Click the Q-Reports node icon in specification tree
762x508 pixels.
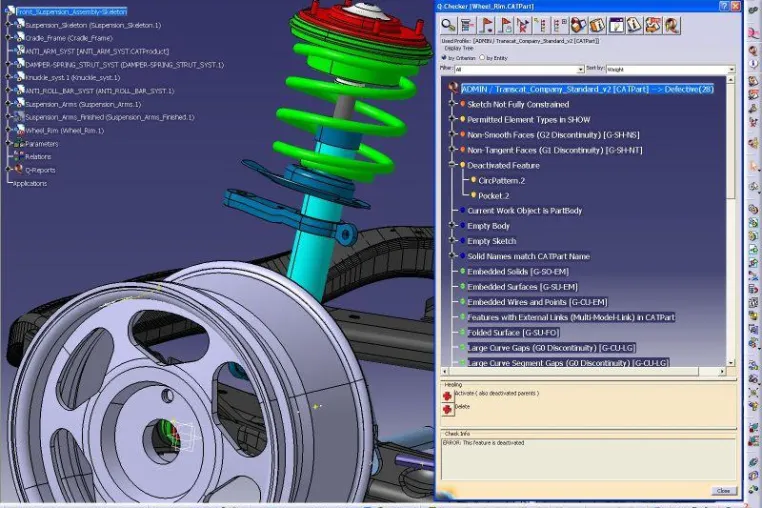pyautogui.click(x=19, y=169)
